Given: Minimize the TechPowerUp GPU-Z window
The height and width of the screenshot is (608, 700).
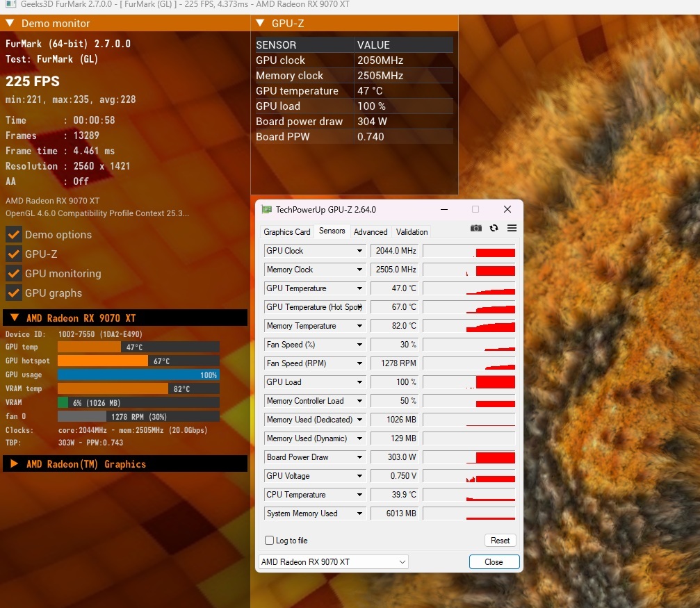Looking at the screenshot, I should coord(444,209).
